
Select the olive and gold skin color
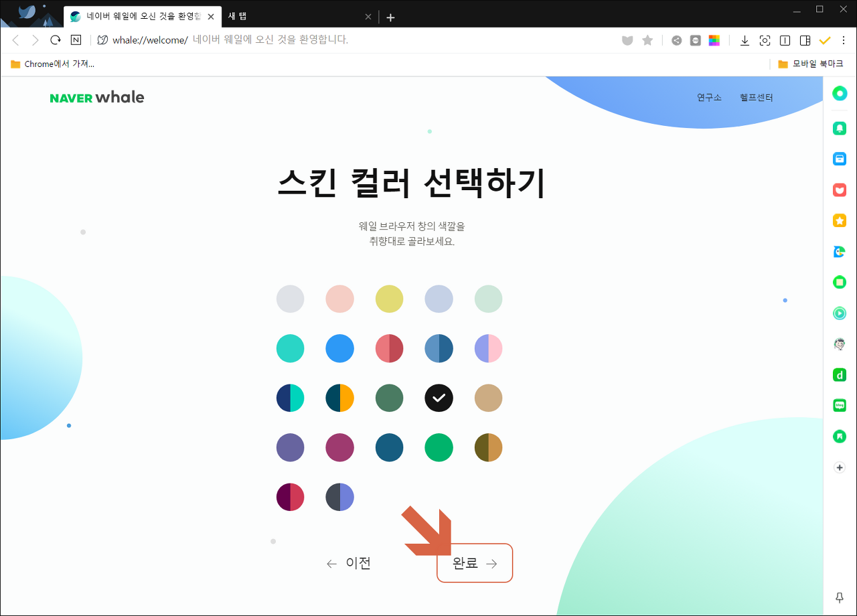(488, 447)
